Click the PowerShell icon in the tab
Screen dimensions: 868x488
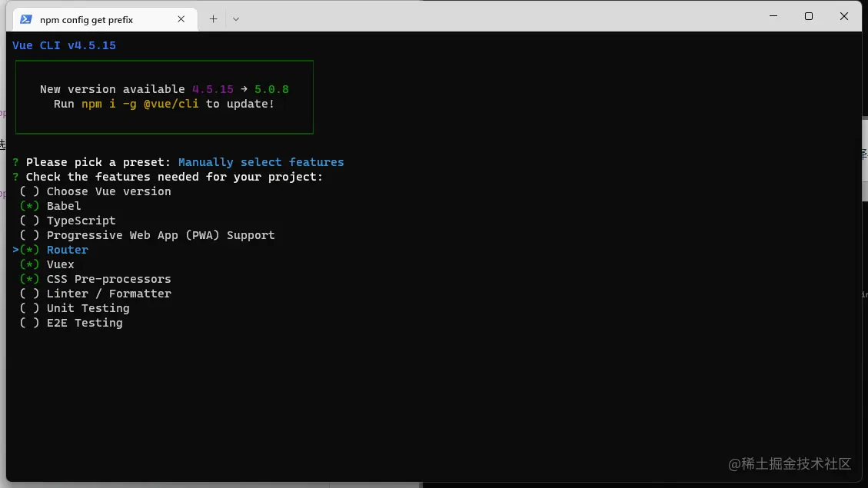coord(25,19)
